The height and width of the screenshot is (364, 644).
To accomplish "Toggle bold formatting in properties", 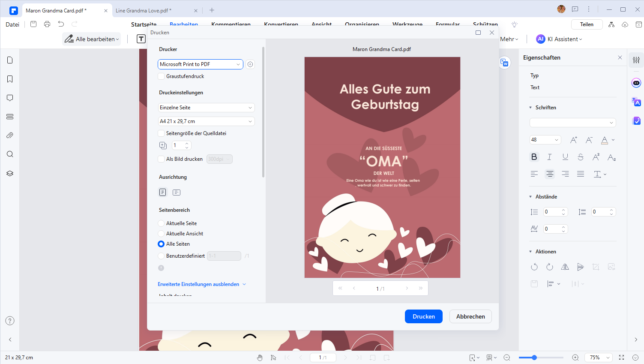I will pos(534,157).
